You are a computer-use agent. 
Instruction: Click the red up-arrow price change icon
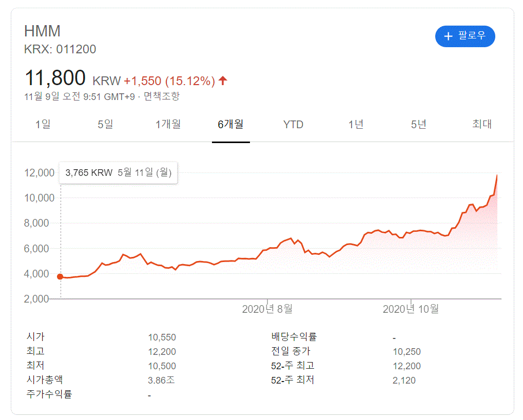click(x=223, y=81)
